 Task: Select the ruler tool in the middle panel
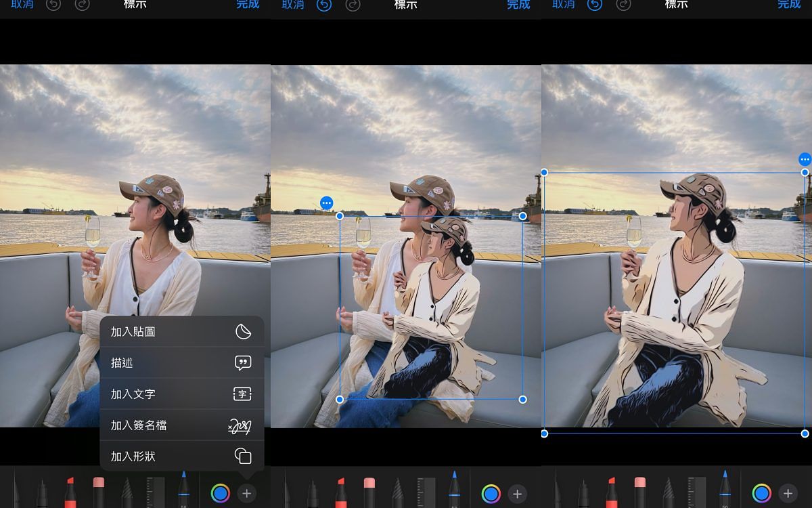point(426,492)
